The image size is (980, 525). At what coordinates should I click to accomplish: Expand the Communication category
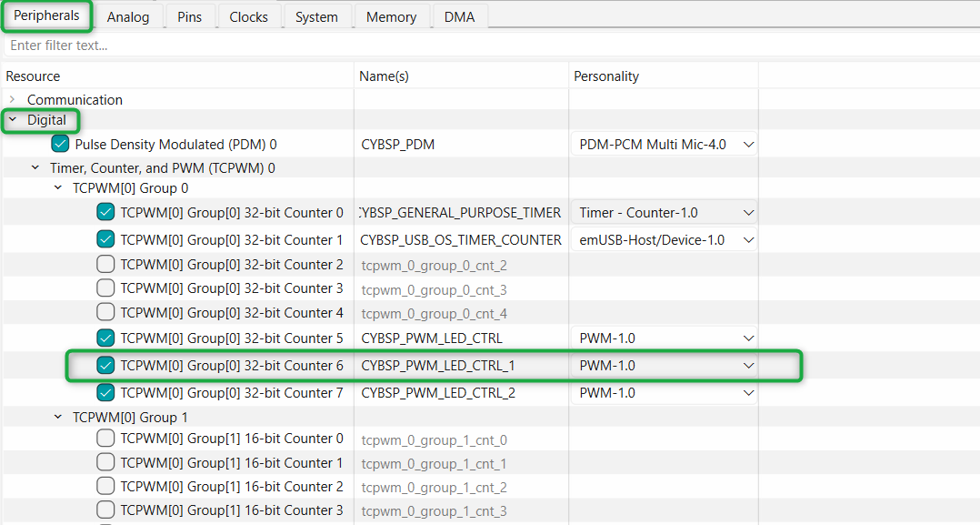pyautogui.click(x=12, y=99)
